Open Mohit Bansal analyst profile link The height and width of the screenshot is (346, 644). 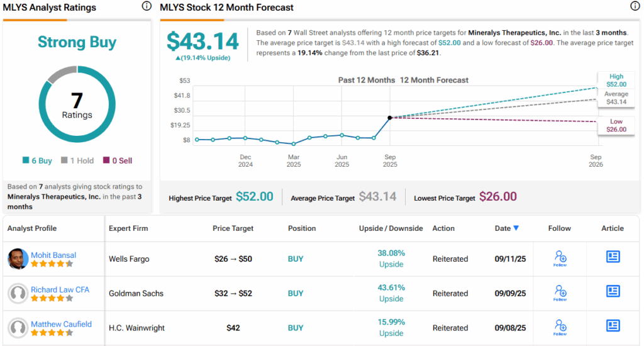(x=53, y=255)
